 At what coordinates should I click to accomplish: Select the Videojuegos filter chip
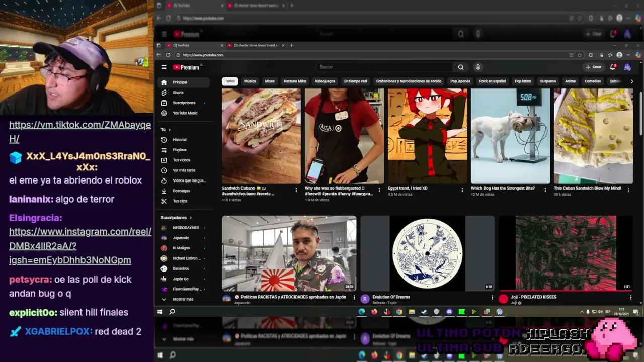325,81
